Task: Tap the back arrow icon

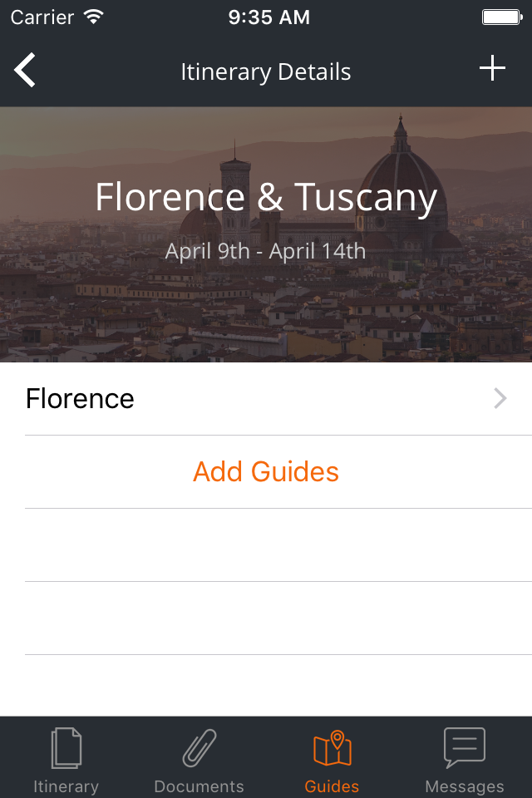Action: tap(25, 71)
